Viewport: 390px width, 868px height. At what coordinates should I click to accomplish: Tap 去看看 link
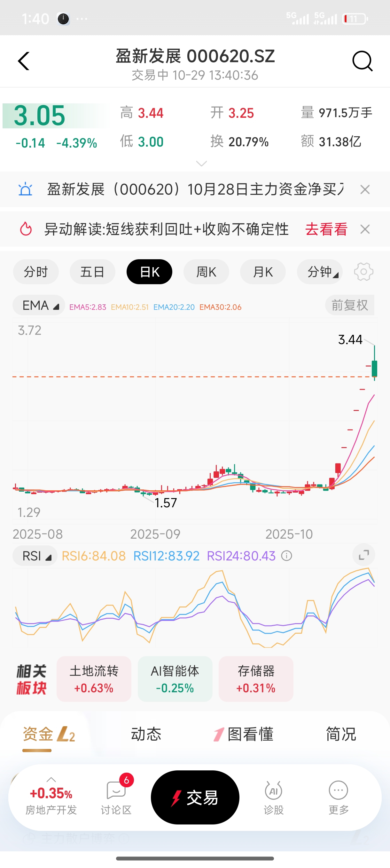(326, 229)
